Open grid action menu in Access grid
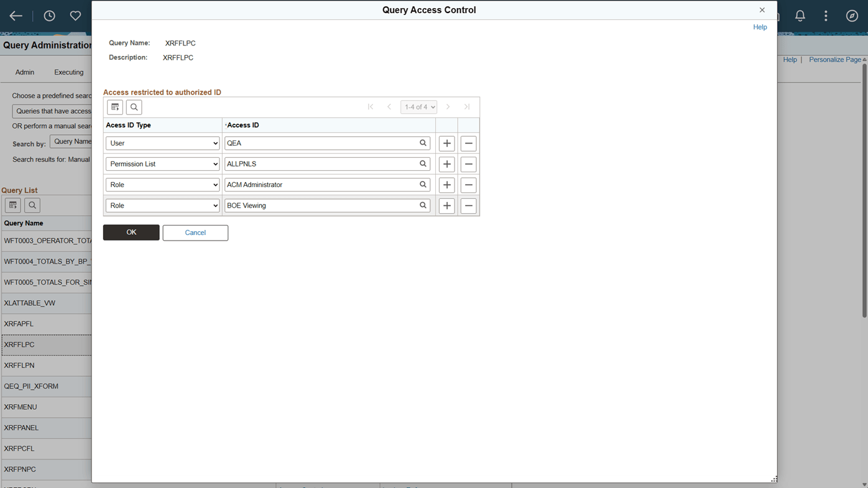Viewport: 868px width, 488px height. point(115,107)
